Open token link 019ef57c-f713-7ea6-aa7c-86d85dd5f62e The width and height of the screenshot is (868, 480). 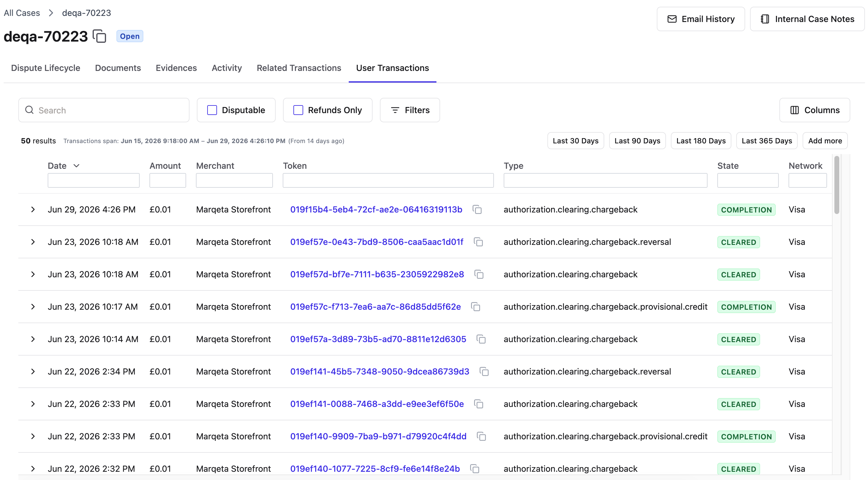coord(375,307)
